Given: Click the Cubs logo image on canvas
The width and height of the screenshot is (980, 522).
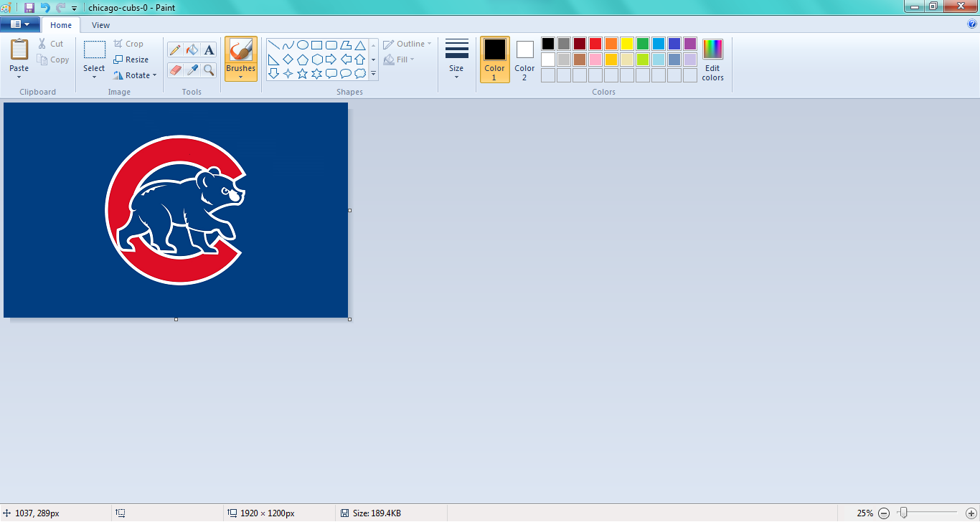Looking at the screenshot, I should [x=176, y=210].
